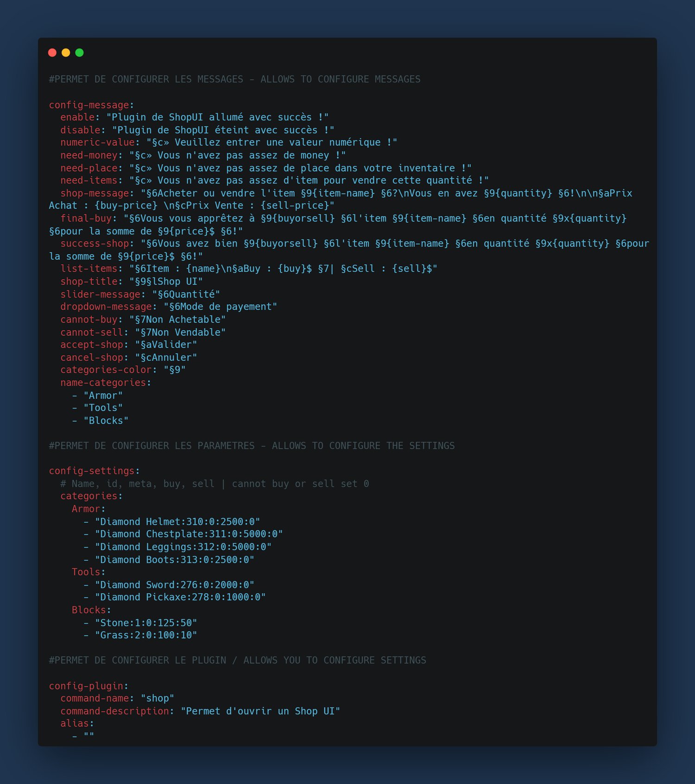Screen dimensions: 695x784
Task: Click the Tools category key
Action: 86,572
